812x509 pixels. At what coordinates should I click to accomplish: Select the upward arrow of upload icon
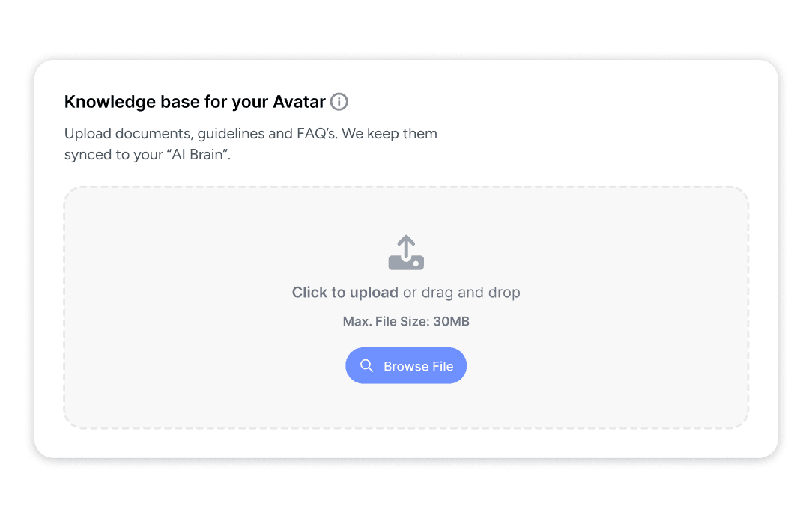tap(406, 246)
